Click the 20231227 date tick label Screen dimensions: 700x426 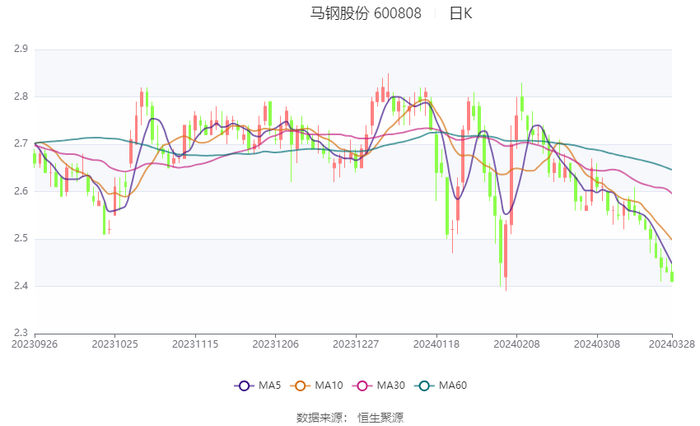356,344
